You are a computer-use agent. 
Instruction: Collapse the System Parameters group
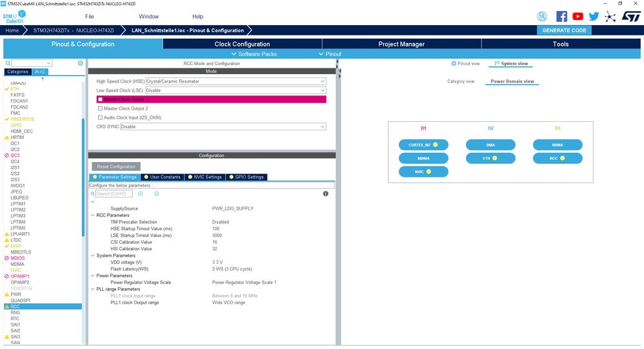92,255
